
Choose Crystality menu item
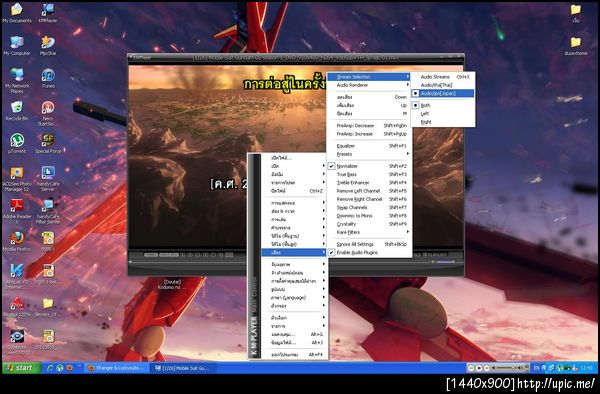tap(369, 224)
